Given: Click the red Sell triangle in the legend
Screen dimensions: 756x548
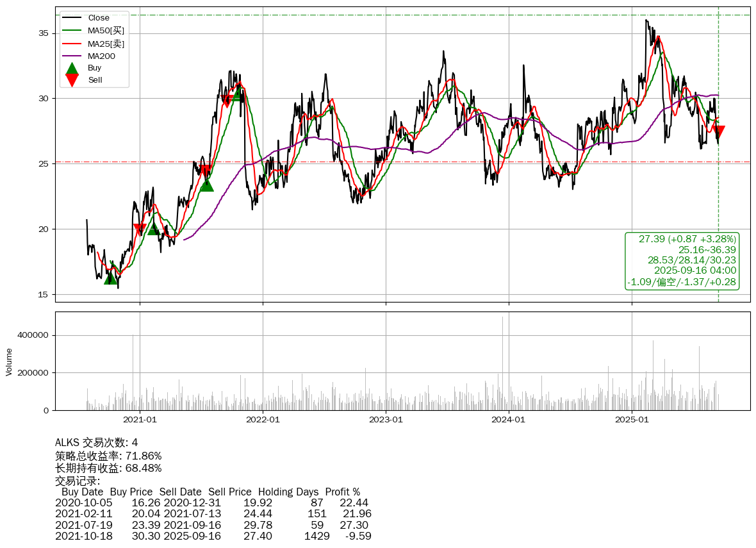Looking at the screenshot, I should point(72,80).
